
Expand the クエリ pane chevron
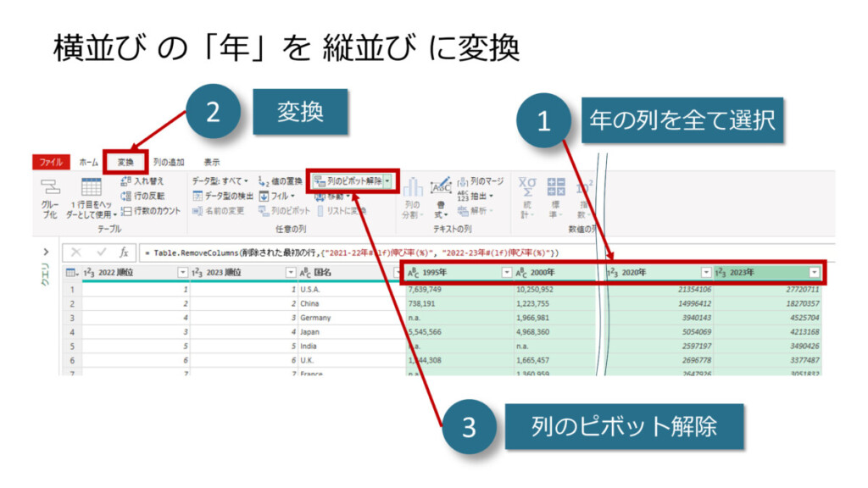pos(46,252)
